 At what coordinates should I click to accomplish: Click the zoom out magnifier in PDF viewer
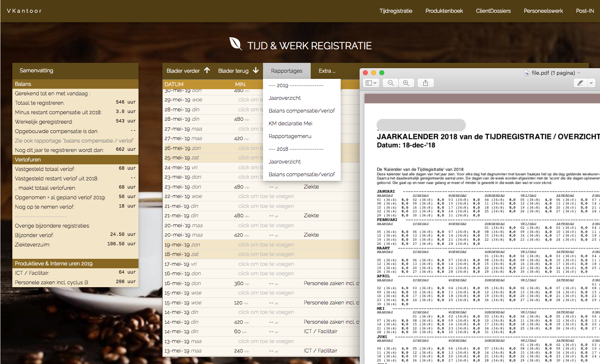tap(390, 83)
